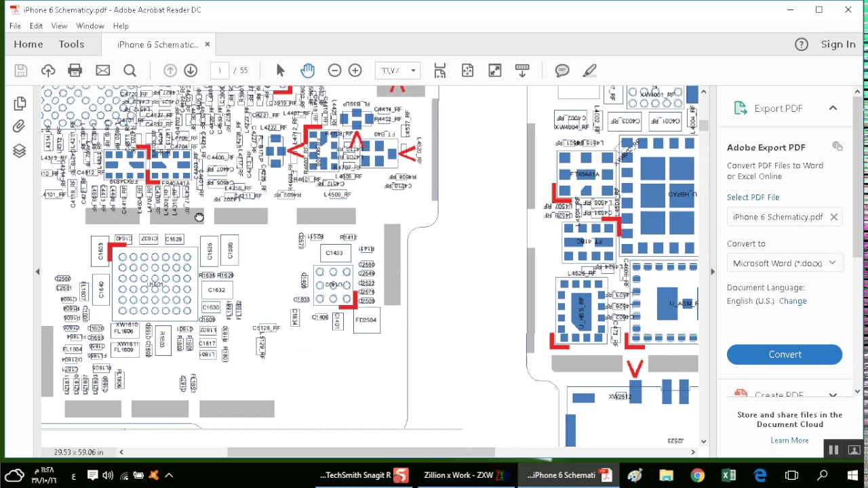868x488 pixels.
Task: Open the page thumbnails panel
Action: click(x=19, y=103)
